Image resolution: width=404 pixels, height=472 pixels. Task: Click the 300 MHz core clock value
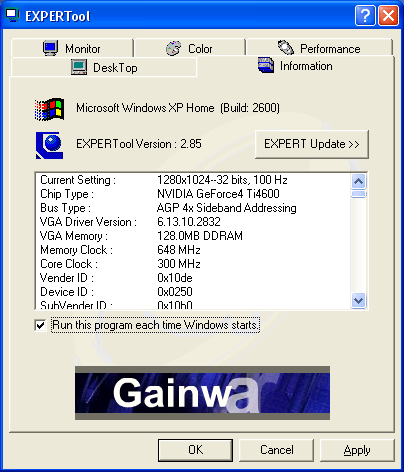[x=179, y=264]
